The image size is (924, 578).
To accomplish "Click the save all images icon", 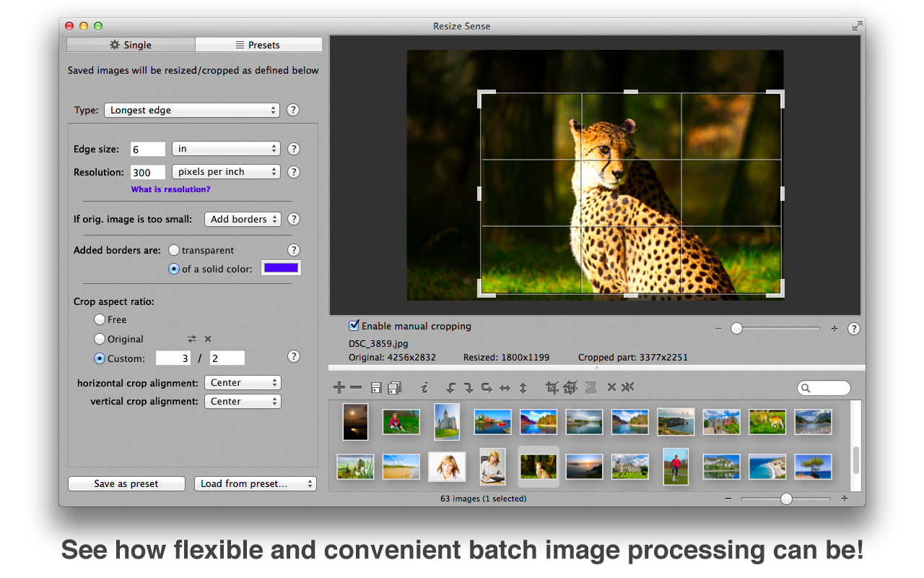I will point(394,388).
